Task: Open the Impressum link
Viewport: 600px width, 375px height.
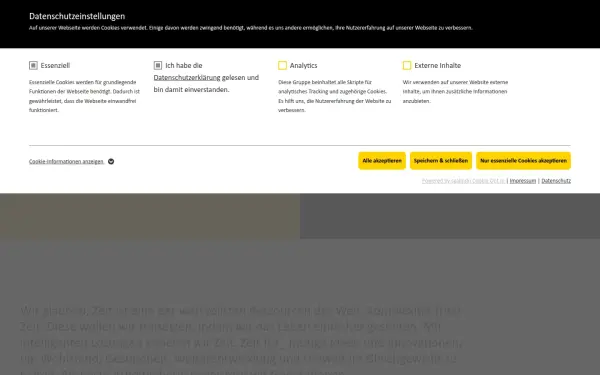Action: 523,181
